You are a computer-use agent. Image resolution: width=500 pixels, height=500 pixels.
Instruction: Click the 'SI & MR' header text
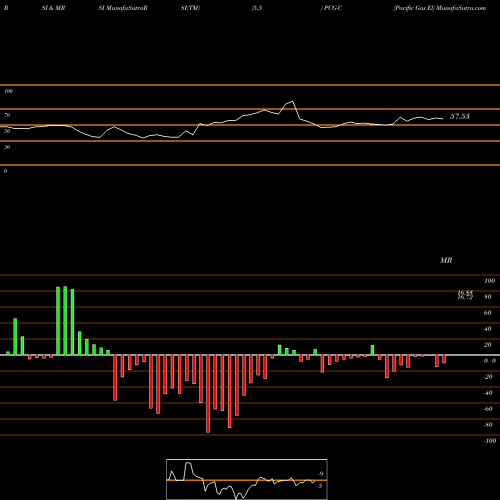pos(53,8)
